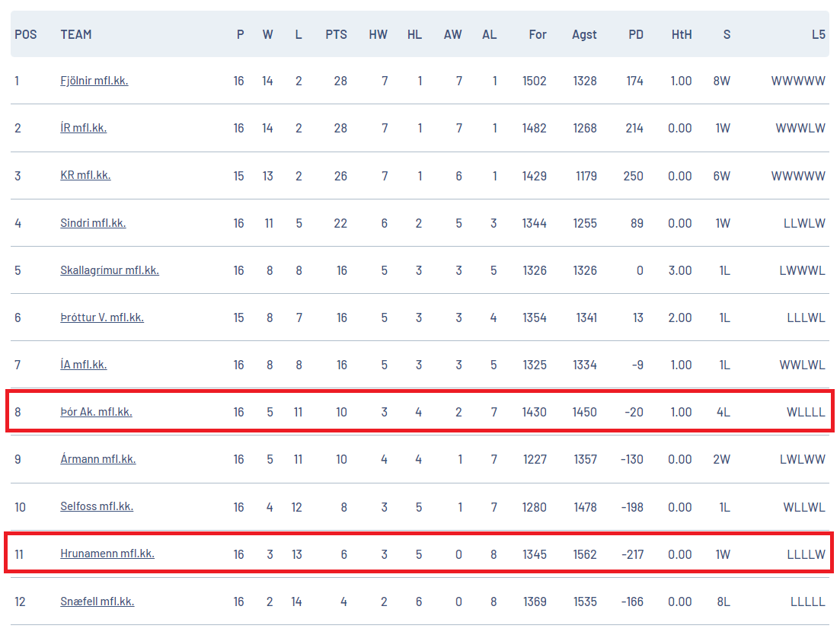Viewport: 840px width, 635px height.
Task: Open the Sindri mfl.kk. team link
Action: [93, 223]
